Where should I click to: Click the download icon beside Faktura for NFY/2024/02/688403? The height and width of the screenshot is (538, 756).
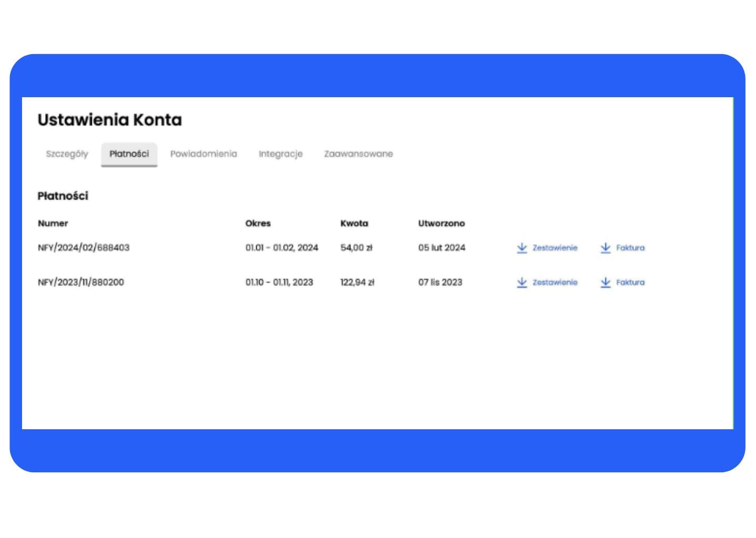click(605, 248)
